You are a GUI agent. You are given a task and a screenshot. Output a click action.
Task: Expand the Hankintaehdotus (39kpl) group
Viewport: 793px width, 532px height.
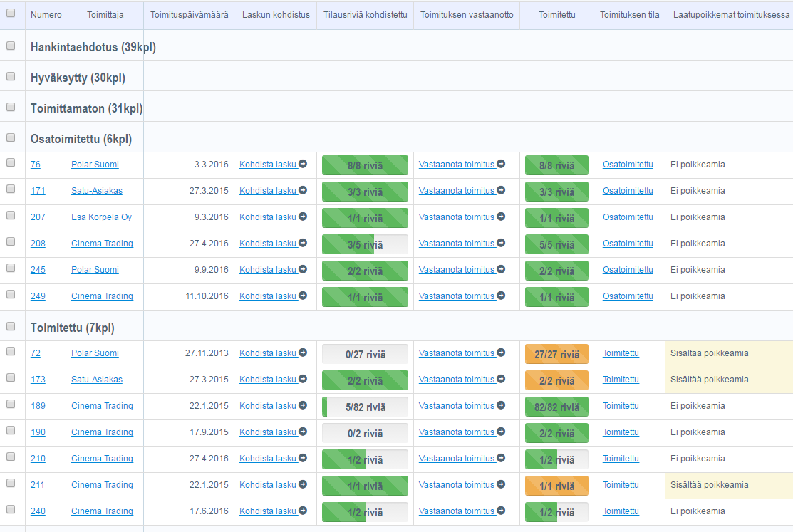93,48
